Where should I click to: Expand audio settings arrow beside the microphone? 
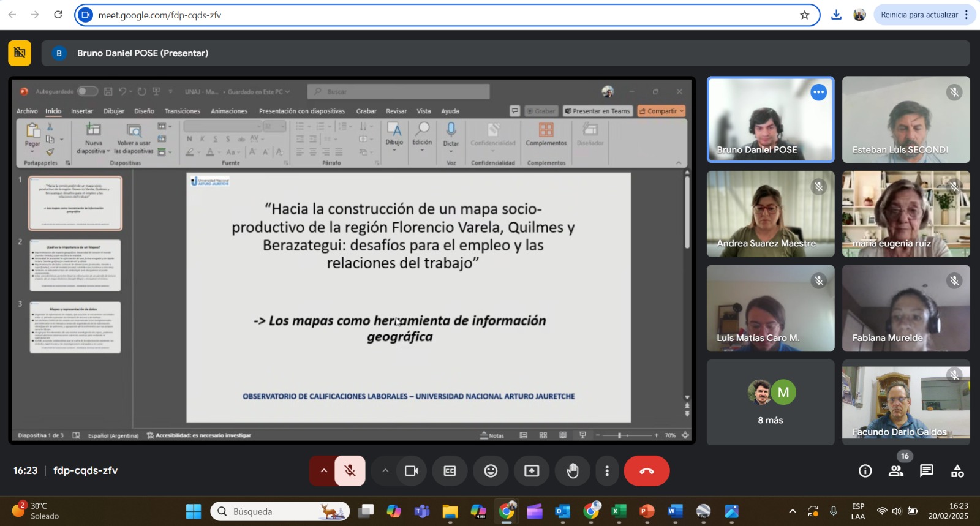pos(323,471)
